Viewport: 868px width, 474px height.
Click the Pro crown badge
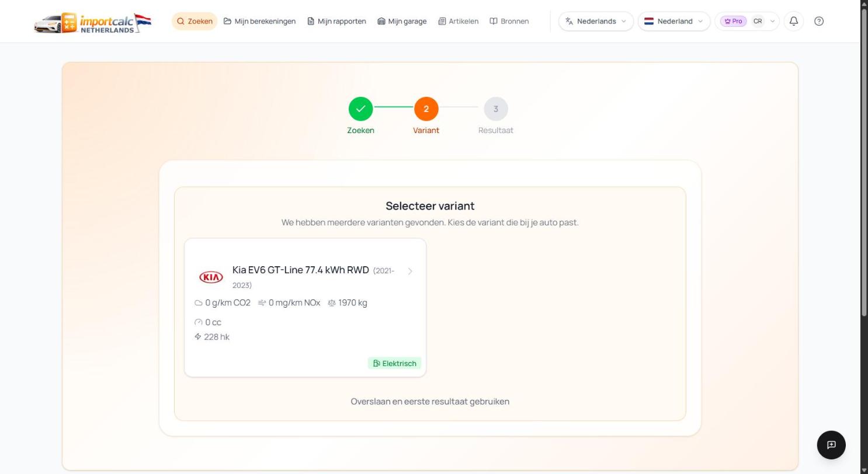point(733,21)
